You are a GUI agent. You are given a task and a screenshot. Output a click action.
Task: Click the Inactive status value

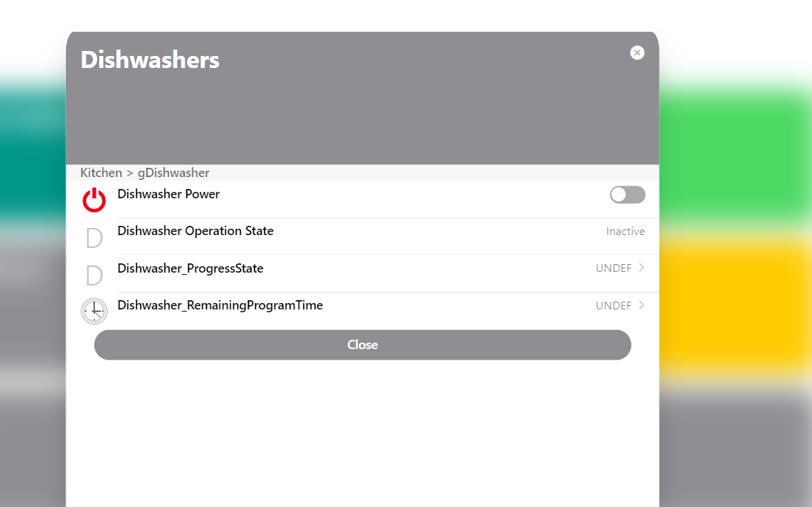(x=625, y=232)
